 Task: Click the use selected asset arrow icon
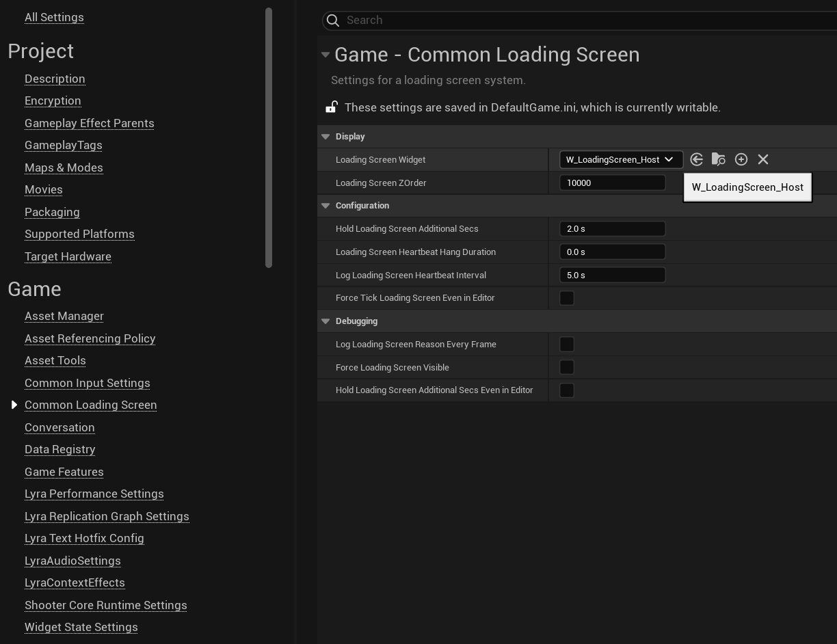[696, 159]
